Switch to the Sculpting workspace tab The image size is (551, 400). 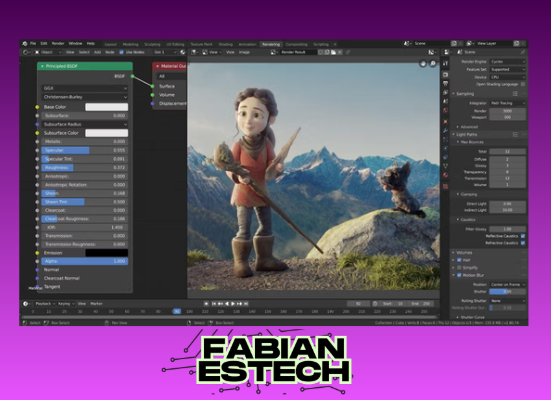tap(152, 44)
